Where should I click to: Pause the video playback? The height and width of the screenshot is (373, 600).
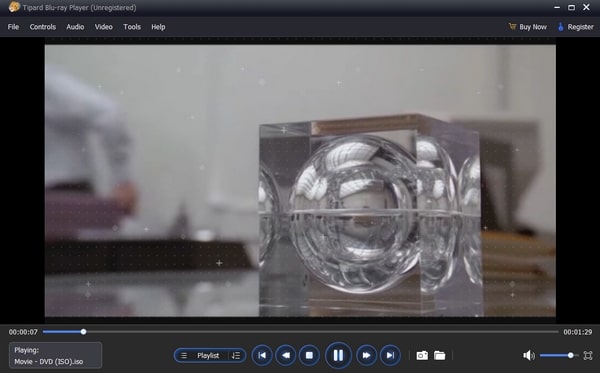point(338,355)
